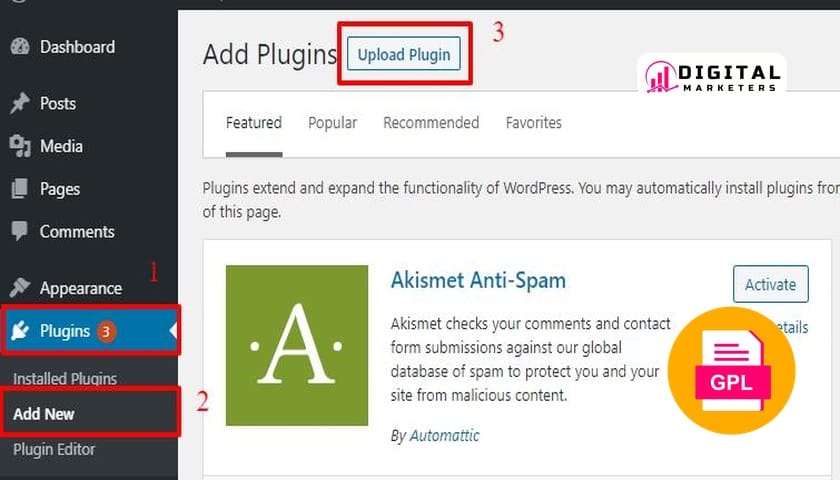The image size is (840, 480).
Task: Click the Comments speech bubble icon
Action: coord(19,231)
